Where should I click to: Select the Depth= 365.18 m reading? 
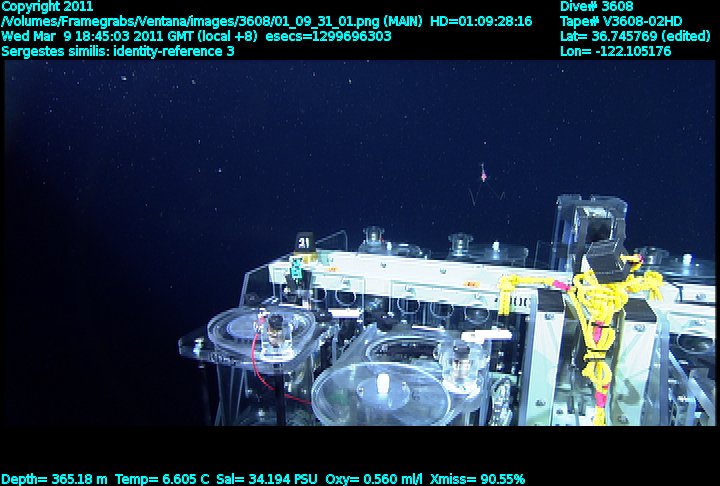click(x=55, y=479)
